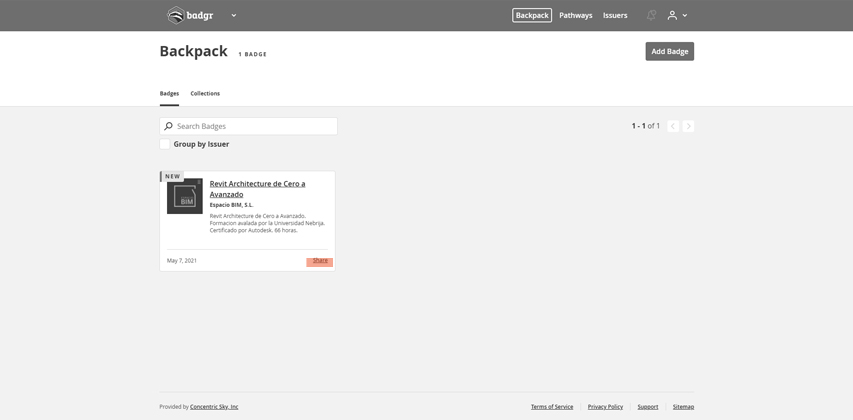
Task: Go to next page arrow
Action: click(688, 126)
